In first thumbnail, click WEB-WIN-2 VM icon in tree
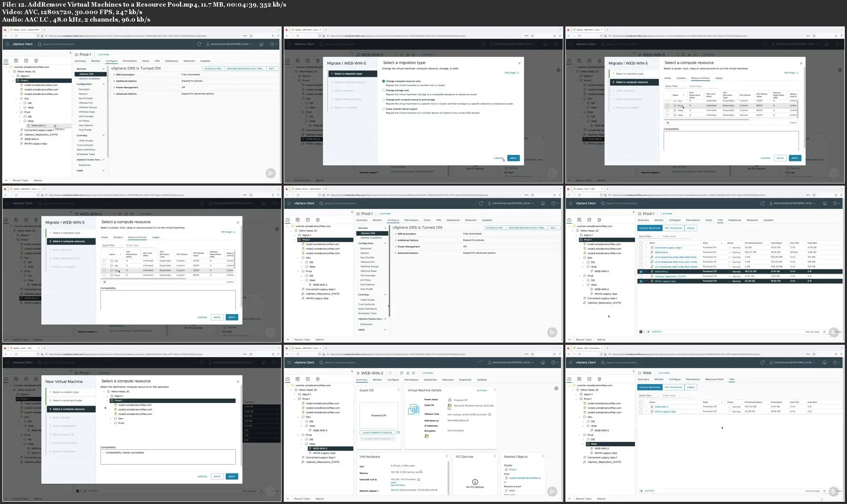Viewport: 847px width, 504px height. 29,126
